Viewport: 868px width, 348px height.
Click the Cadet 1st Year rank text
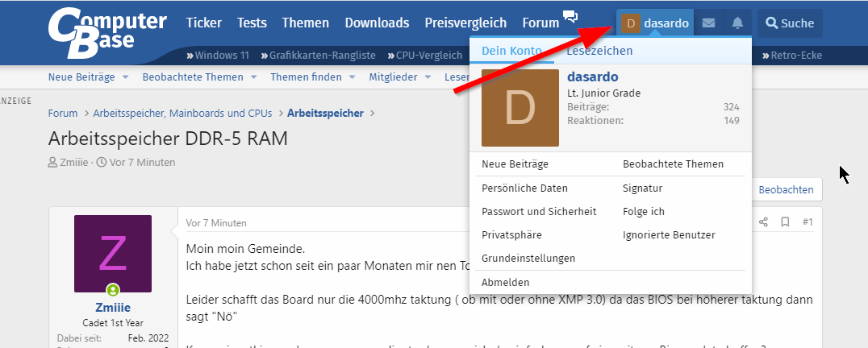click(x=113, y=323)
